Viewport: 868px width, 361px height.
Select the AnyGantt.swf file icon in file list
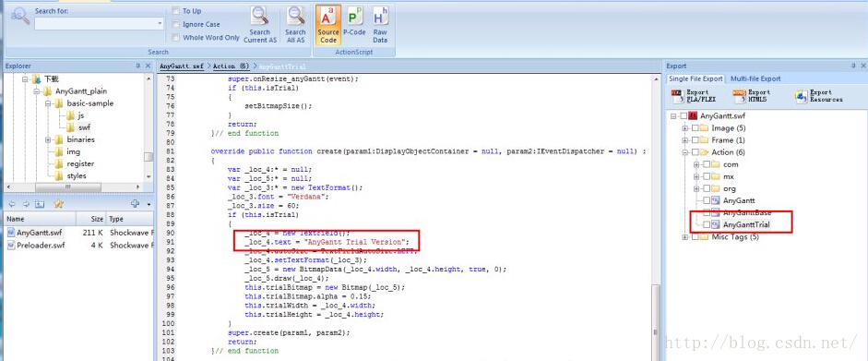click(11, 233)
